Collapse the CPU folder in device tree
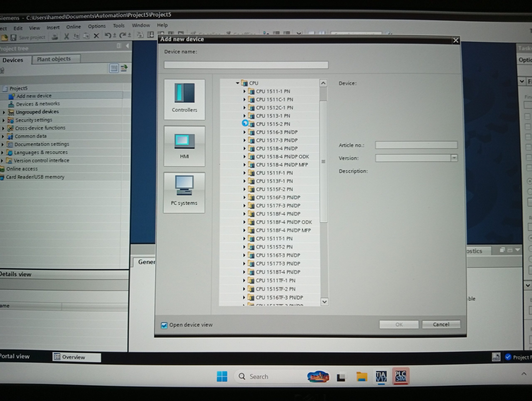The height and width of the screenshot is (401, 532). coord(237,83)
